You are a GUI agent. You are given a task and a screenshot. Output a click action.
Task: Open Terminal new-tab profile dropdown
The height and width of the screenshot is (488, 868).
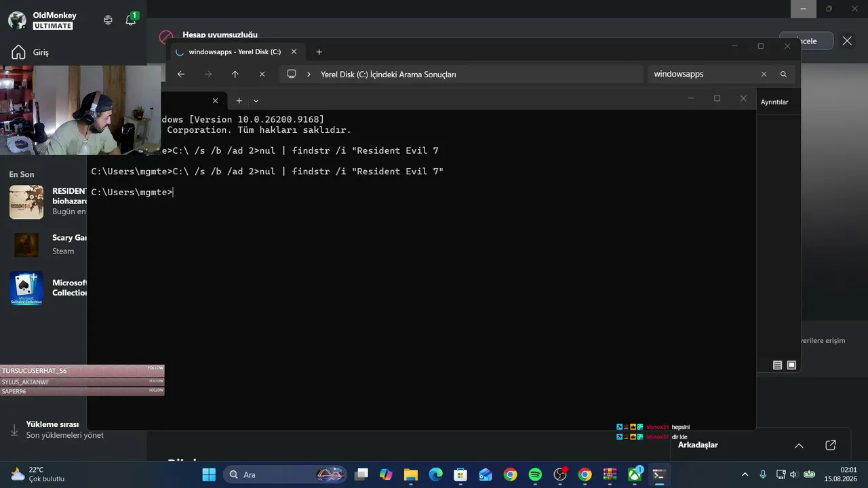256,100
